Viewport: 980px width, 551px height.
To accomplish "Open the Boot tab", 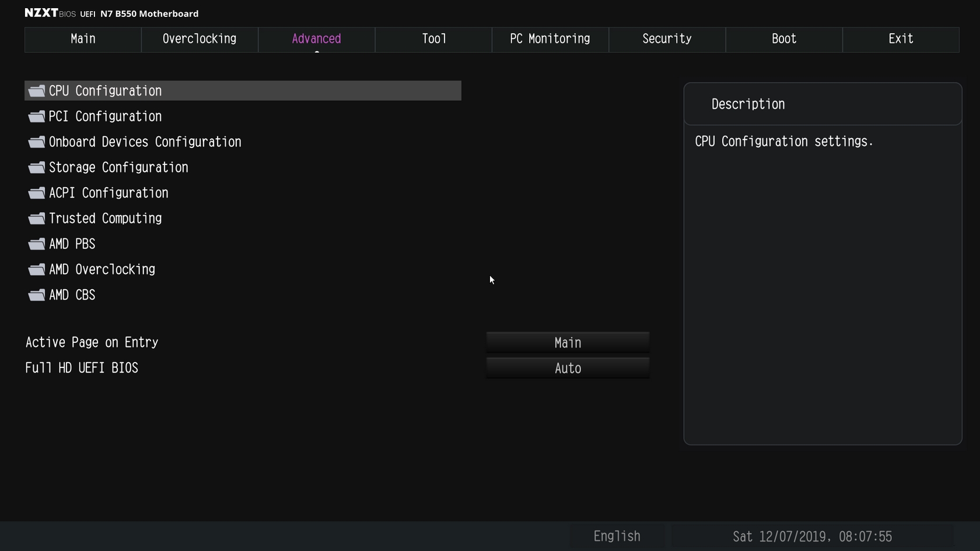I will click(784, 39).
